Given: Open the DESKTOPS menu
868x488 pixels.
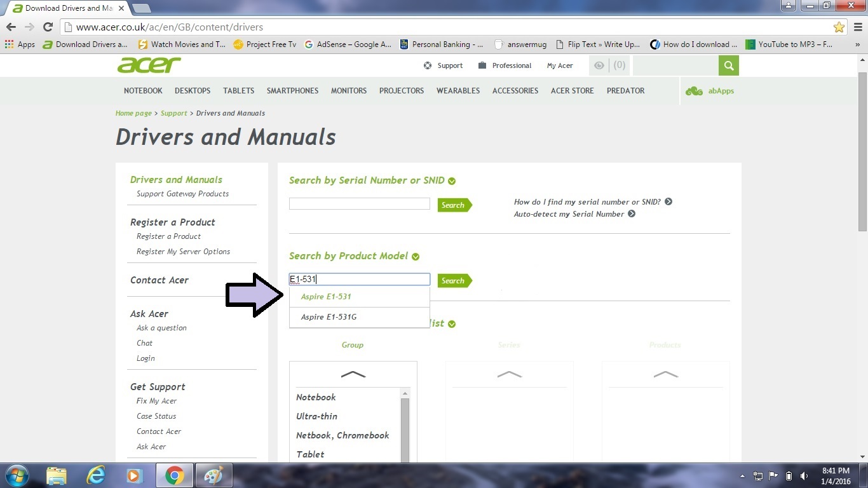Looking at the screenshot, I should pos(193,91).
